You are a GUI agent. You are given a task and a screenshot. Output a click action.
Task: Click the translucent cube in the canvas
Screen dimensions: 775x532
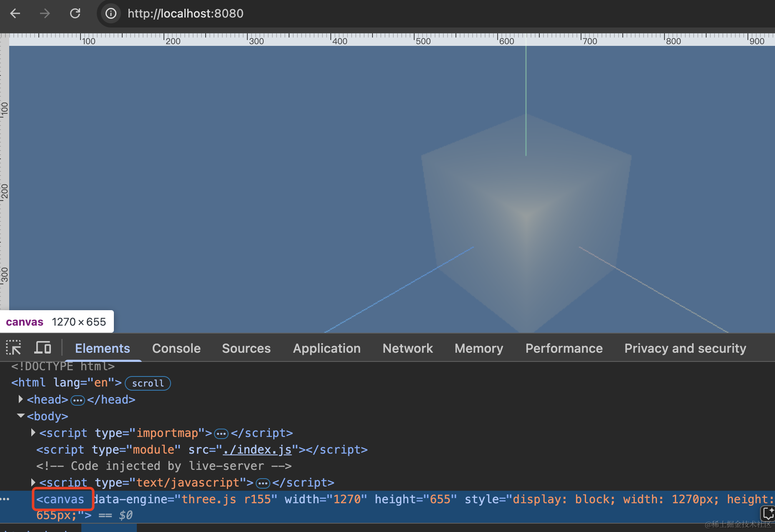526,223
